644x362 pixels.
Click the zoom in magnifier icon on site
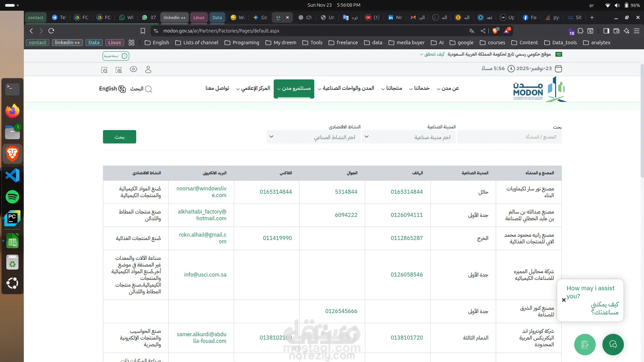pos(119,70)
